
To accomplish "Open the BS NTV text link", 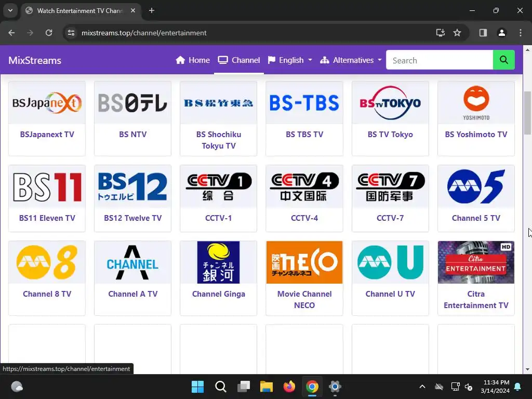I will [x=132, y=135].
